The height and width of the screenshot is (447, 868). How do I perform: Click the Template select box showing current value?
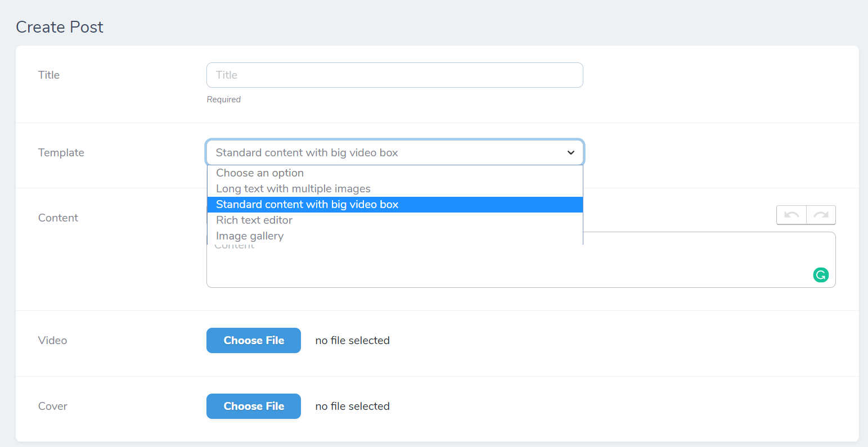pos(383,152)
